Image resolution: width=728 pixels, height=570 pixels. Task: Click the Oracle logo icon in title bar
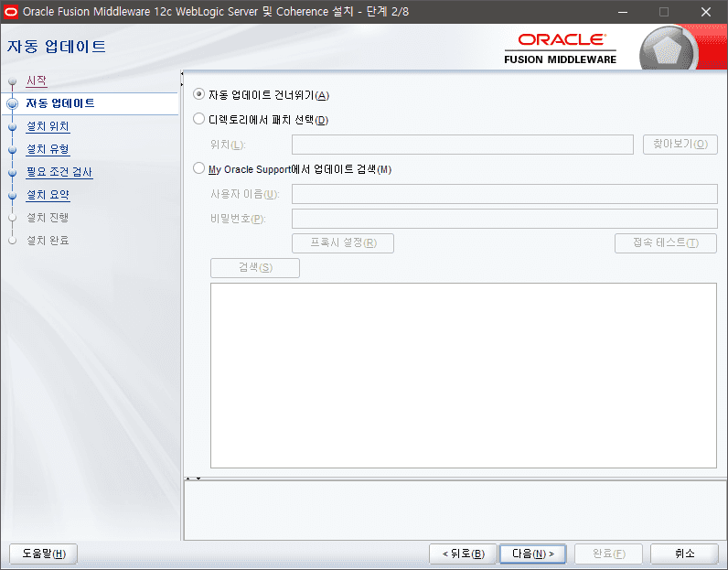[x=10, y=12]
